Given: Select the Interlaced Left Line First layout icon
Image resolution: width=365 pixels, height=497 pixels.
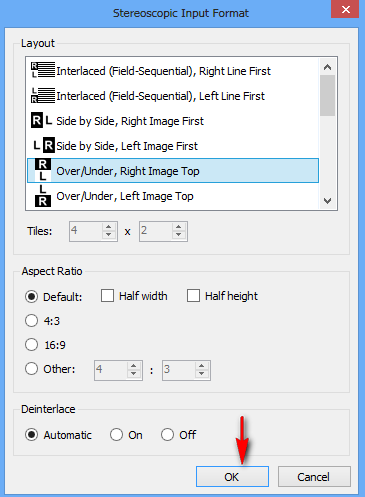Looking at the screenshot, I should click(43, 95).
